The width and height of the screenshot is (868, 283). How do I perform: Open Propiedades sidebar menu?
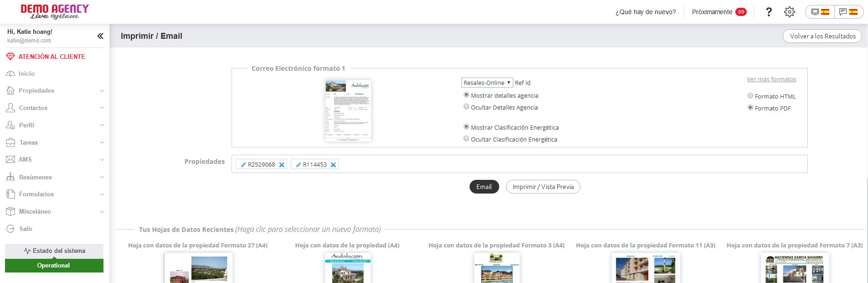[36, 90]
